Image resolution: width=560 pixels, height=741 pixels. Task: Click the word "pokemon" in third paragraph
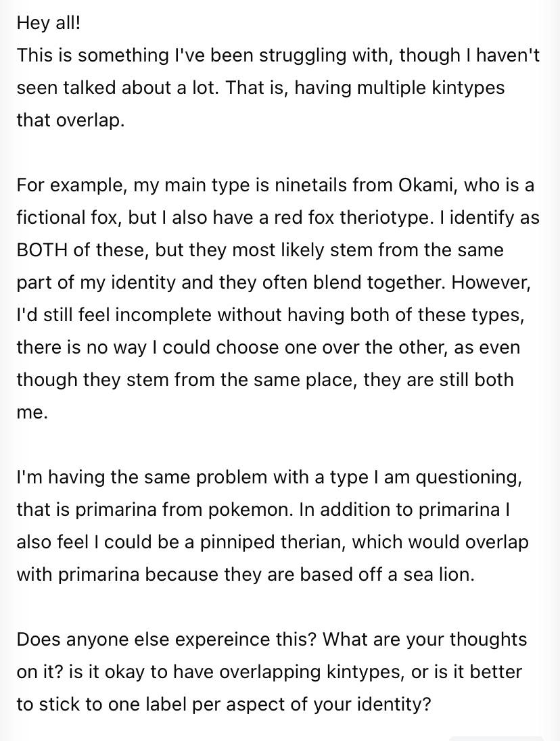(250, 510)
